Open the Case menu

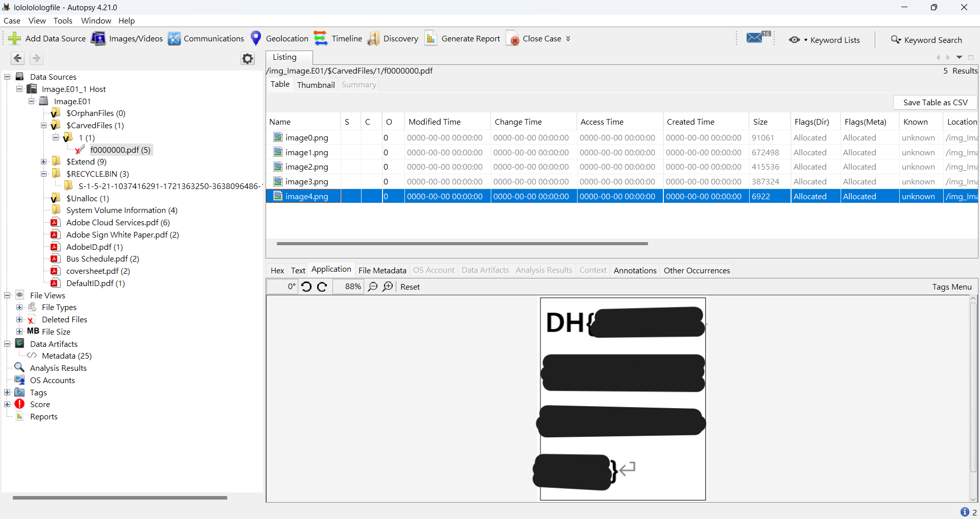point(12,21)
